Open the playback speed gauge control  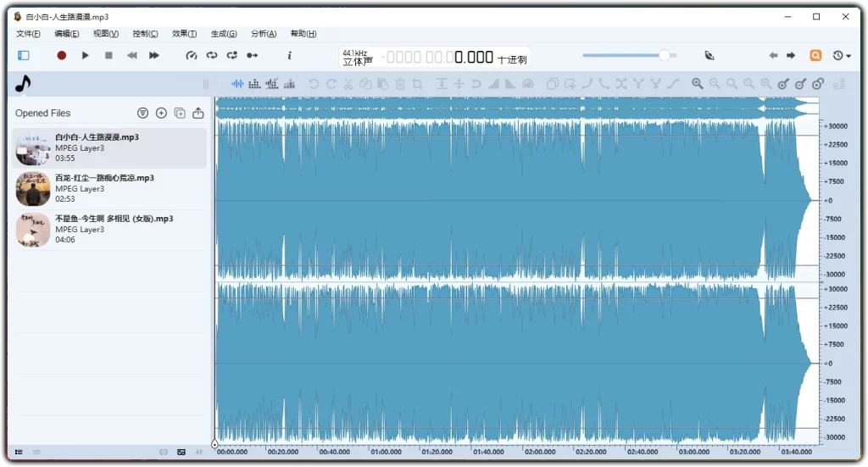[191, 55]
